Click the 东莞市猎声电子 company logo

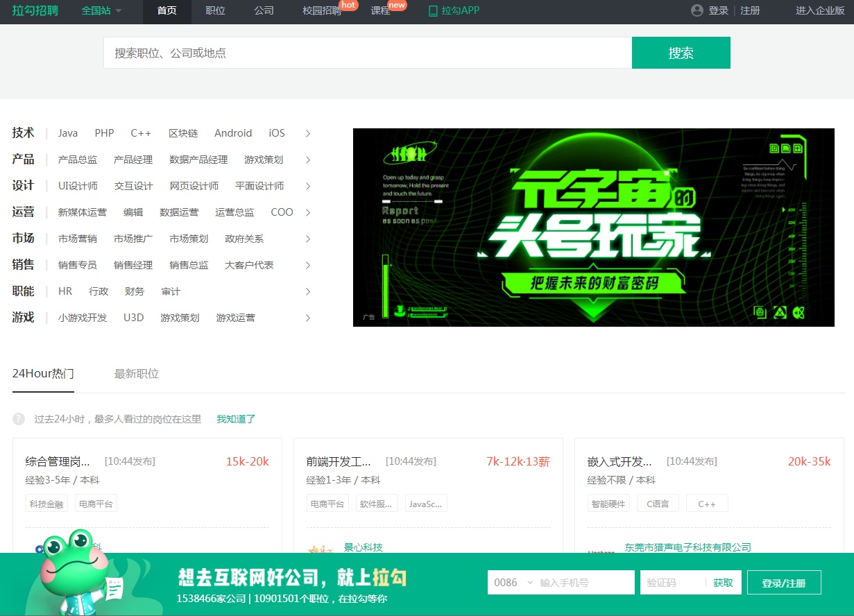click(601, 549)
